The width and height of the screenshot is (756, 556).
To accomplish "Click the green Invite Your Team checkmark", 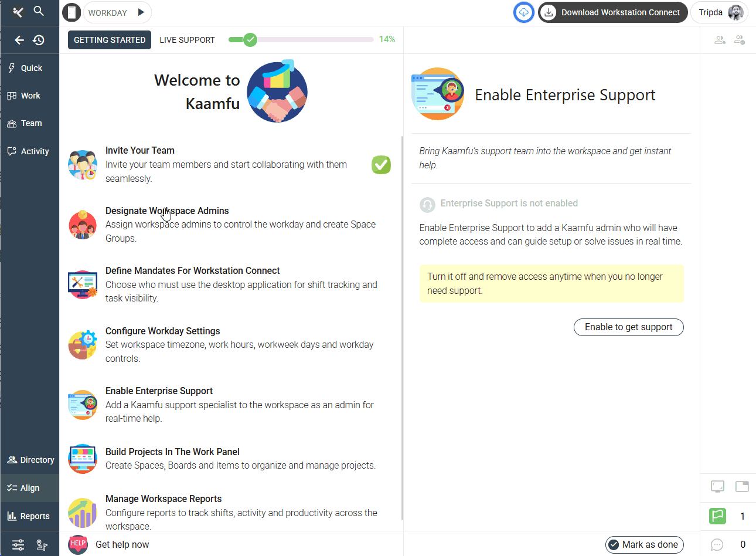I will coord(381,165).
